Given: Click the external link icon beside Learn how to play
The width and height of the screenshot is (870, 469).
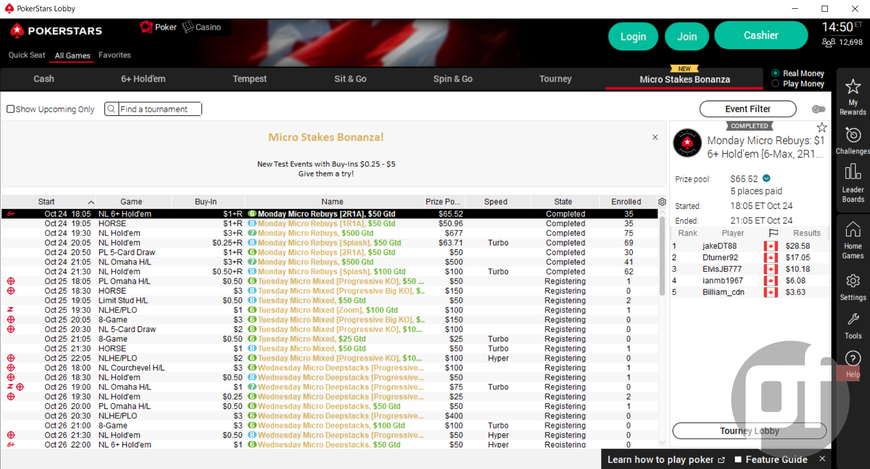Looking at the screenshot, I should coord(721,460).
